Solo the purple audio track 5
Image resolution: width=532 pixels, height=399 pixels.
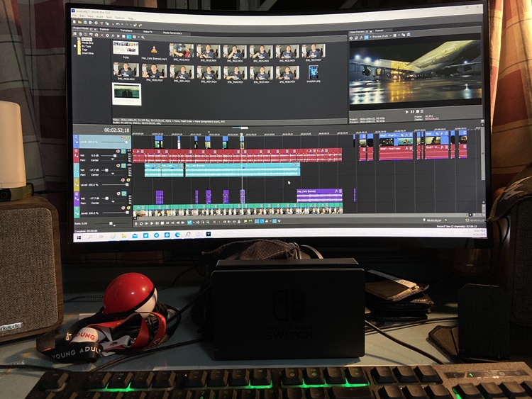124,193
